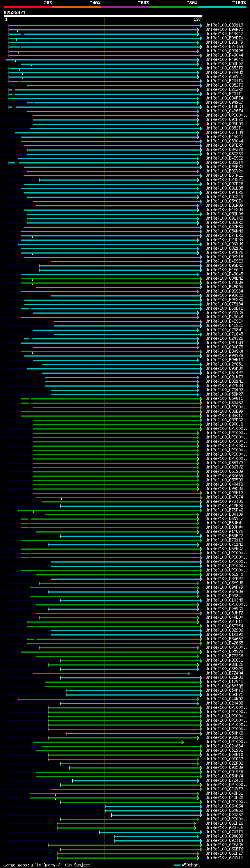Viewport: 250px width, 868px height.
Task: Select the UniRef100_C5YX18 label
Action: pyautogui.click(x=224, y=257)
